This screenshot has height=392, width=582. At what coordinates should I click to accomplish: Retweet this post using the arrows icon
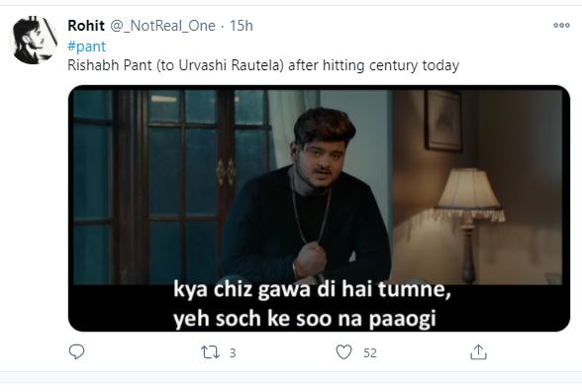(x=210, y=352)
